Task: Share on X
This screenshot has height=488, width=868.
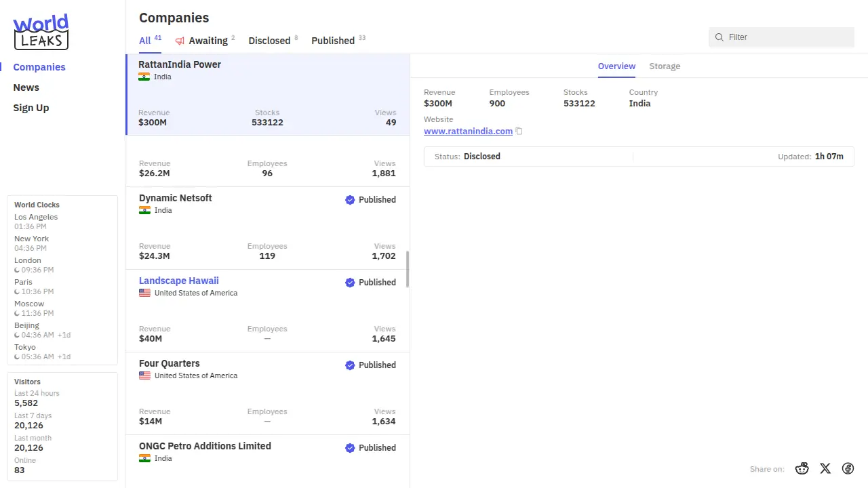Action: [x=825, y=468]
